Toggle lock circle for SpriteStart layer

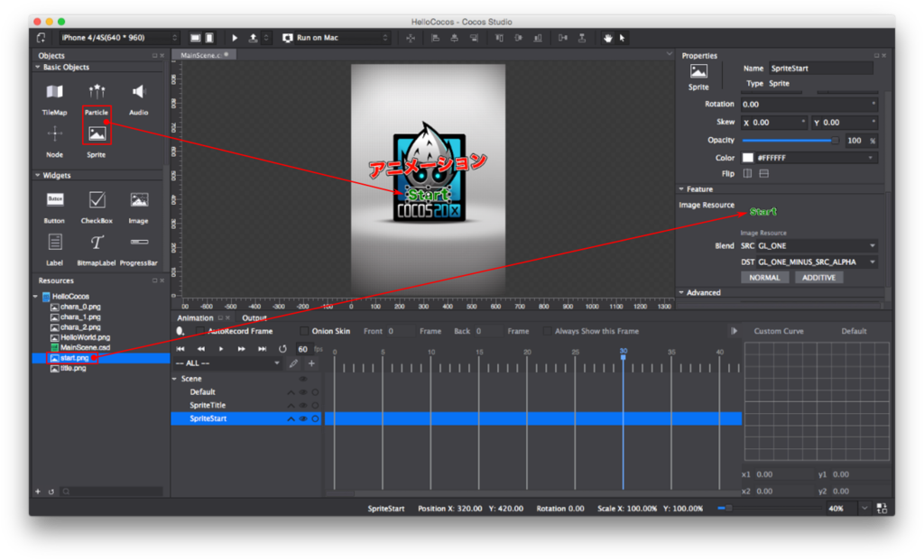point(315,418)
